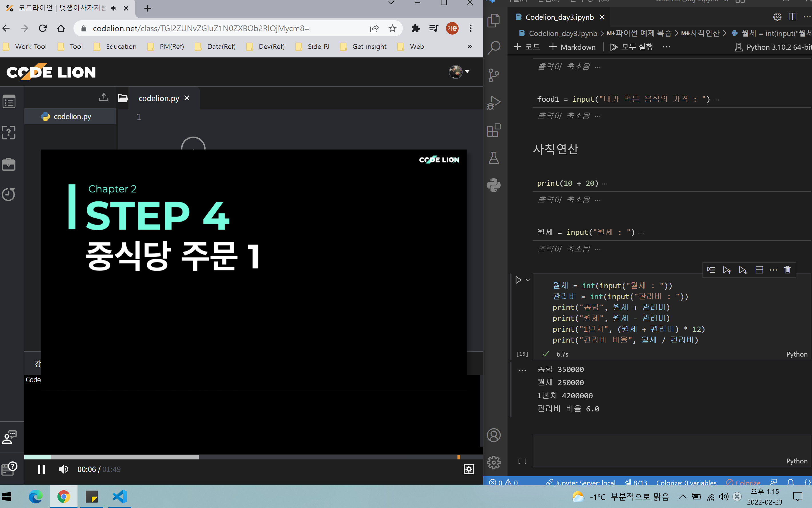The width and height of the screenshot is (812, 508).
Task: Open VS Code Search panel
Action: [493, 48]
